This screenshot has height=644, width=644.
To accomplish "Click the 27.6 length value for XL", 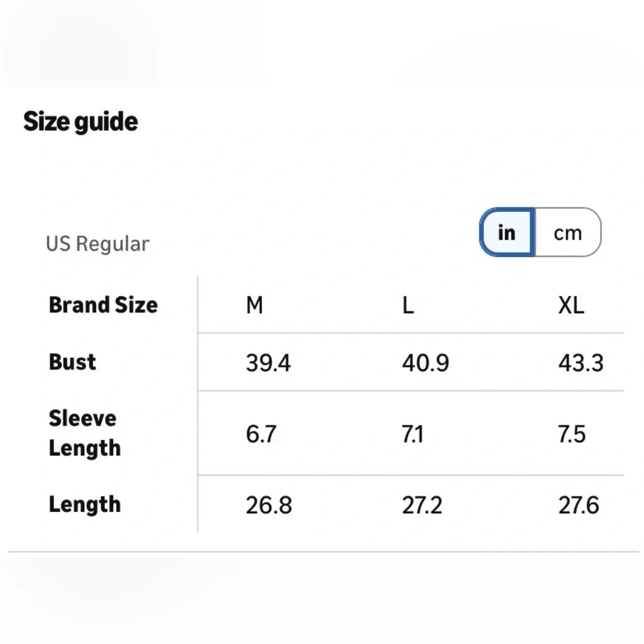I will point(579,506).
